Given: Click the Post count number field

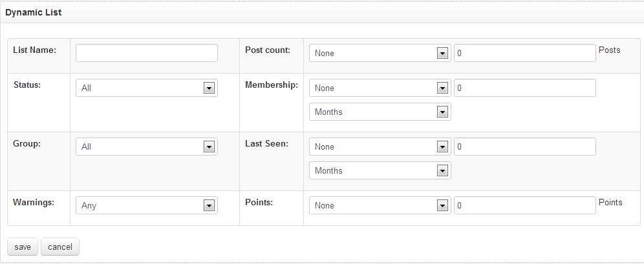Looking at the screenshot, I should [x=525, y=54].
